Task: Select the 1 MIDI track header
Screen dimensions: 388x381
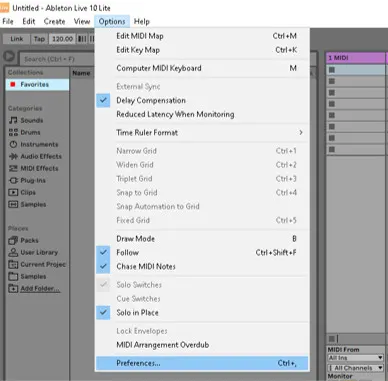Action: coord(355,58)
